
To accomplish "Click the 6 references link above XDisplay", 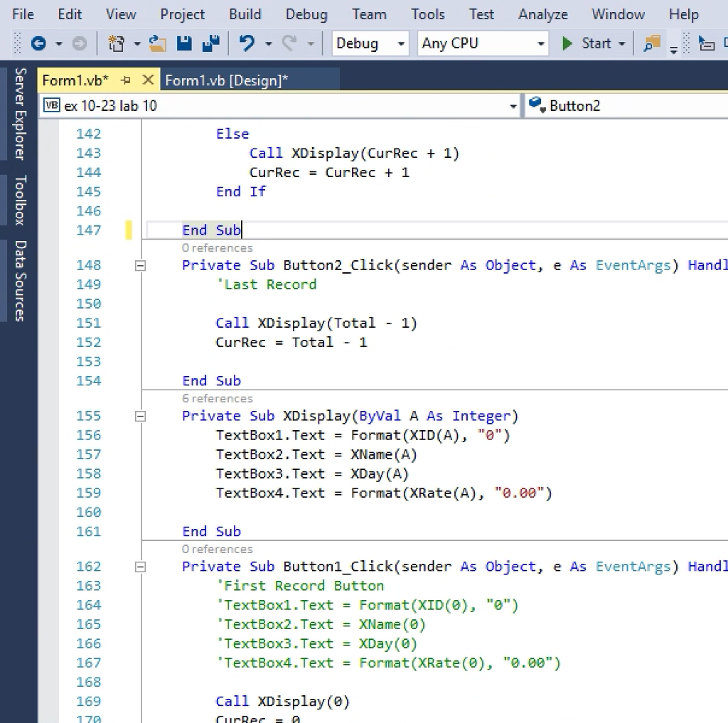I will [x=217, y=399].
